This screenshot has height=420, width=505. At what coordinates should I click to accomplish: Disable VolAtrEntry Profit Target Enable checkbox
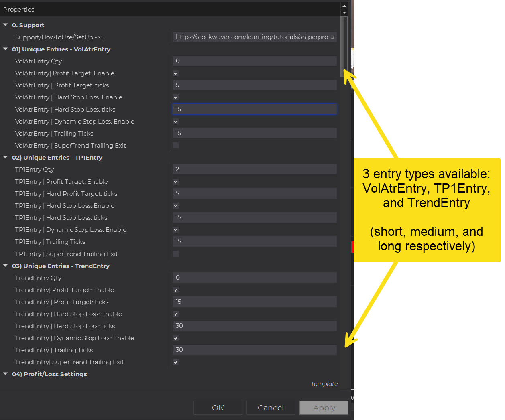(175, 73)
